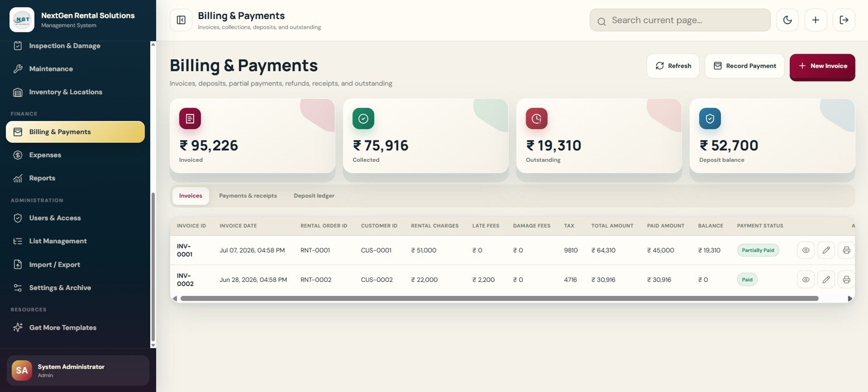Click the Collected checkmark card icon

pos(363,118)
